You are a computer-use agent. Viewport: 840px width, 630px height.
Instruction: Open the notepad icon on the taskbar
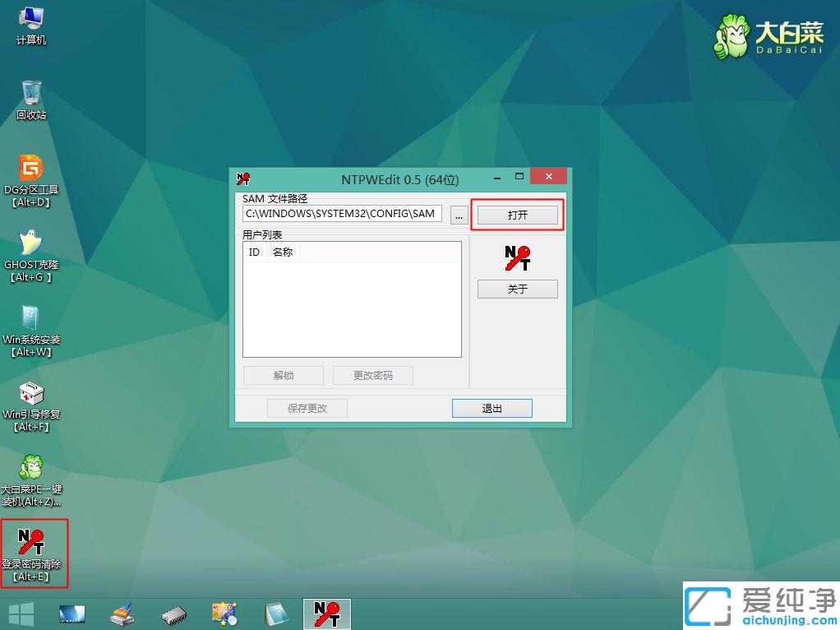(276, 613)
